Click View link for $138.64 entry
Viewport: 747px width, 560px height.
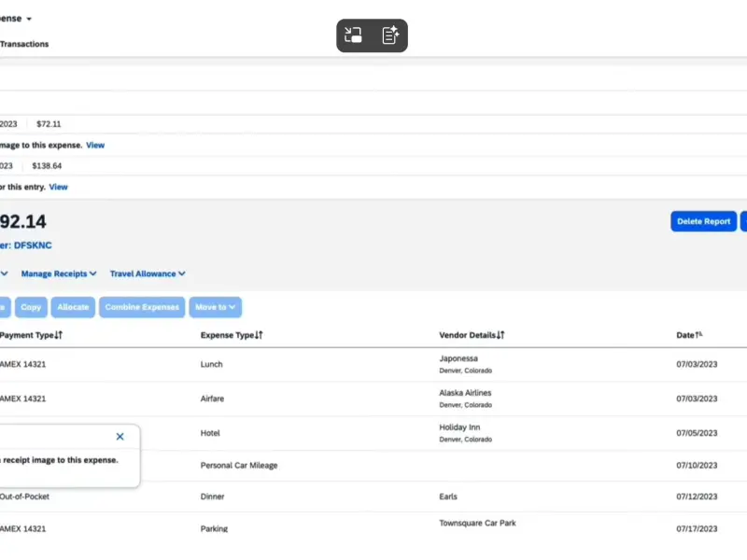coord(59,187)
